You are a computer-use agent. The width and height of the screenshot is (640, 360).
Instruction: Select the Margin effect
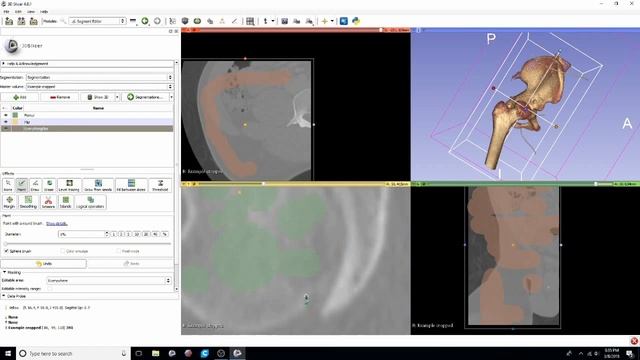point(9,202)
